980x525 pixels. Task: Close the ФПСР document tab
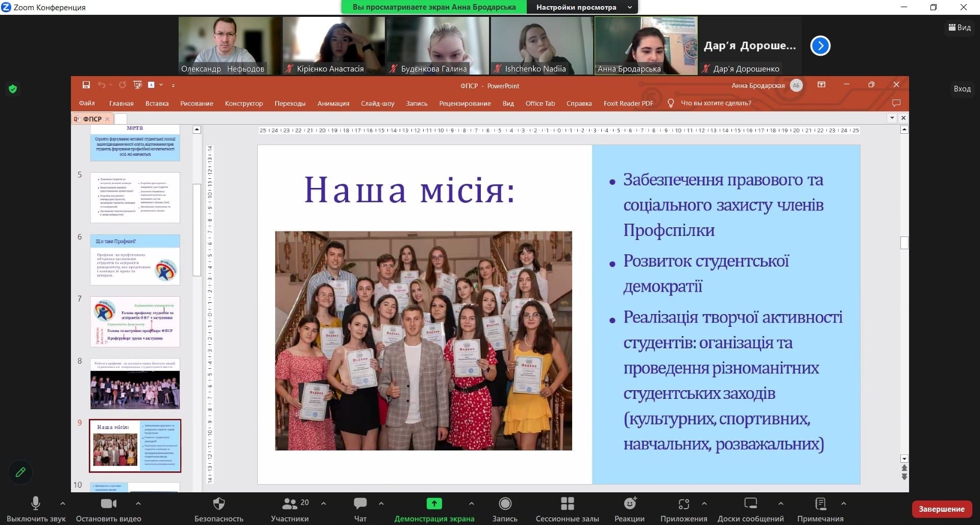pos(107,119)
